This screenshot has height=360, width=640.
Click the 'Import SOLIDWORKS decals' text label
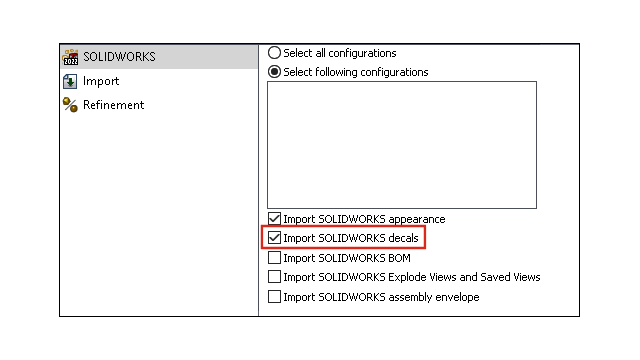point(351,238)
